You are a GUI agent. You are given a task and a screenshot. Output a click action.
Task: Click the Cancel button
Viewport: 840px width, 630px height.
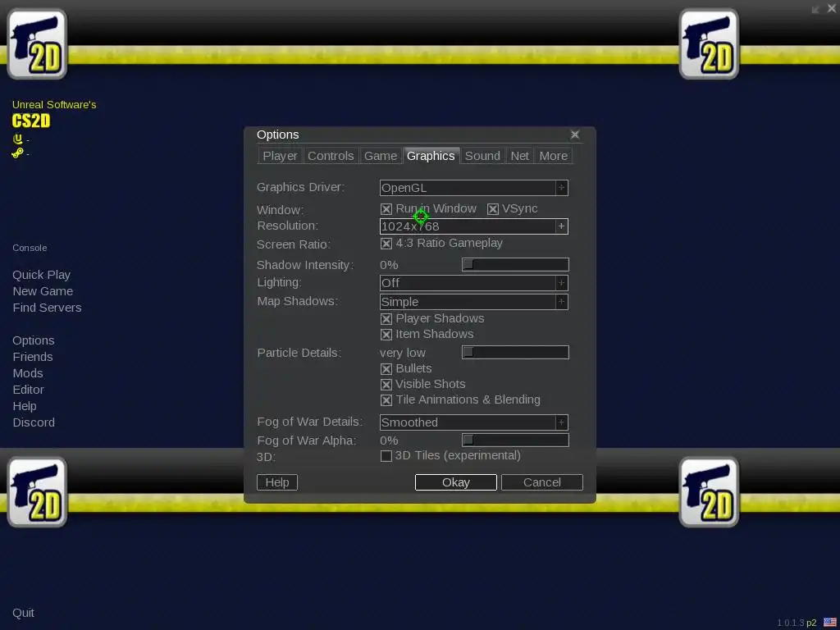click(x=542, y=482)
